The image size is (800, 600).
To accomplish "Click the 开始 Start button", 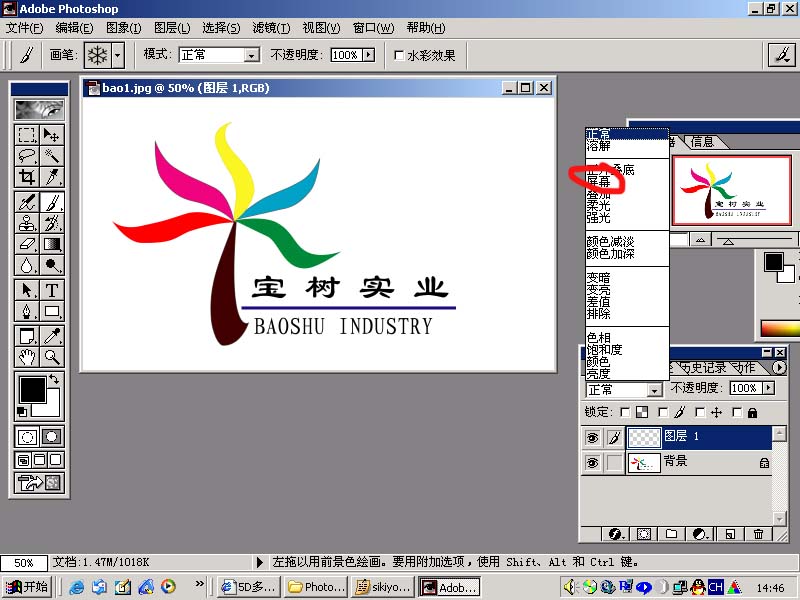I will pos(27,587).
